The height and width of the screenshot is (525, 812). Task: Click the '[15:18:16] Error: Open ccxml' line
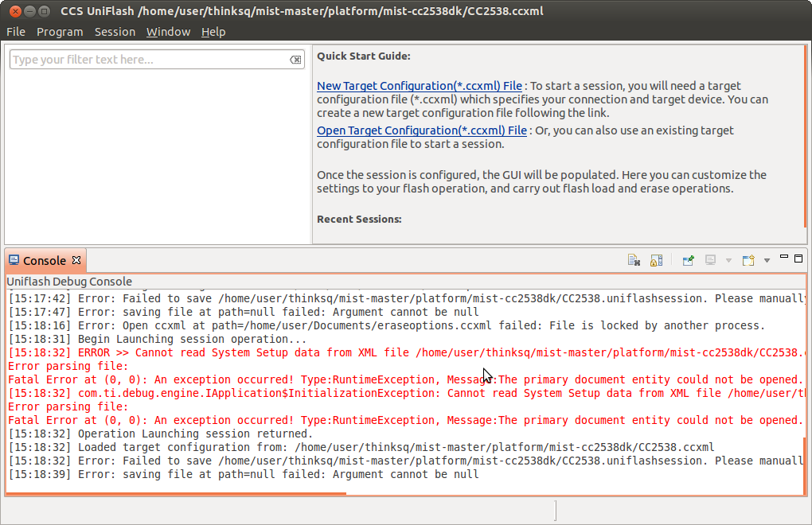pos(386,326)
